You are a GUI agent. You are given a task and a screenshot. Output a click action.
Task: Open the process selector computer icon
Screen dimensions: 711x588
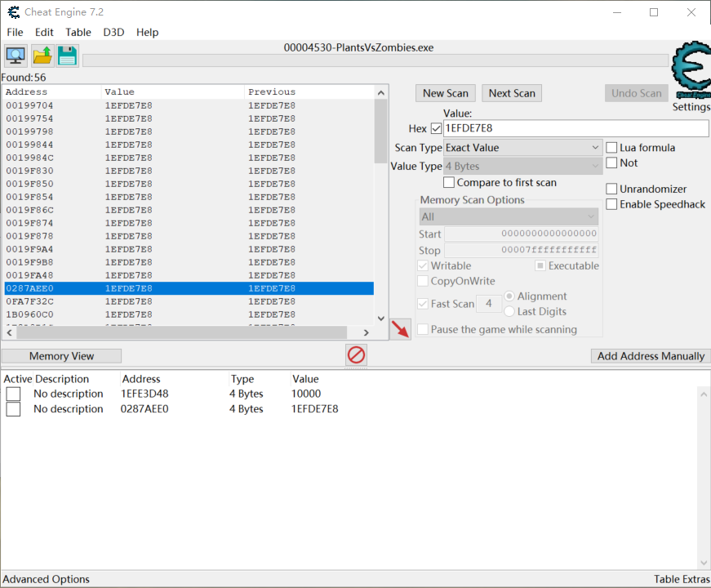16,56
